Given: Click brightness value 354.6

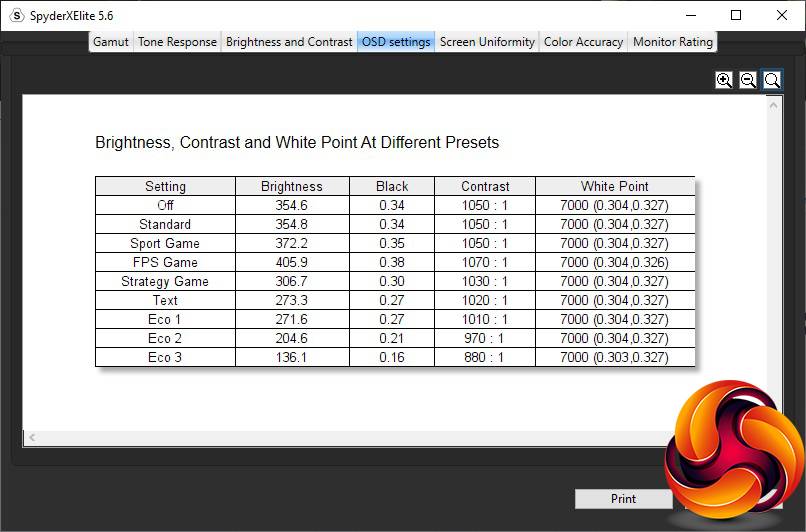Looking at the screenshot, I should click(292, 205).
